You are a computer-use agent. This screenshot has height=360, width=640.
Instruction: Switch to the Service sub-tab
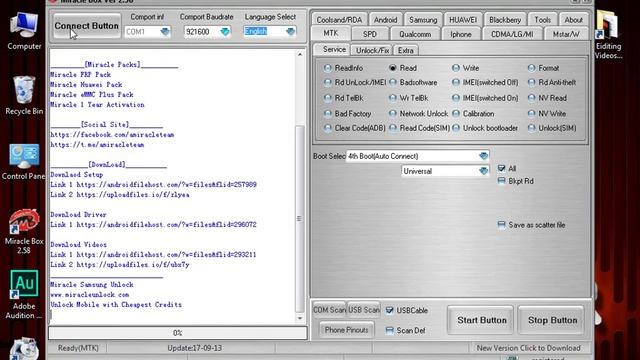tap(333, 49)
